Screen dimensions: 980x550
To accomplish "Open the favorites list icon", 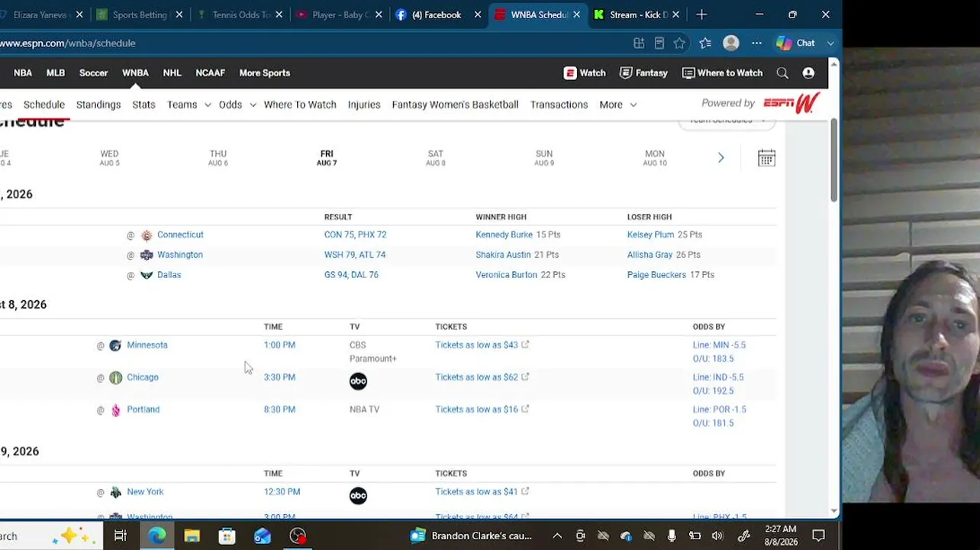I will point(705,43).
